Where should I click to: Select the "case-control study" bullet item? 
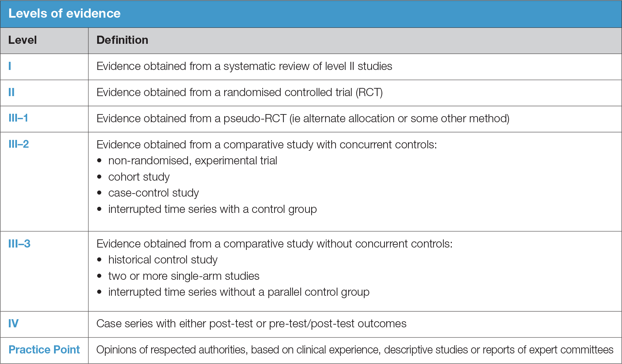(x=153, y=193)
